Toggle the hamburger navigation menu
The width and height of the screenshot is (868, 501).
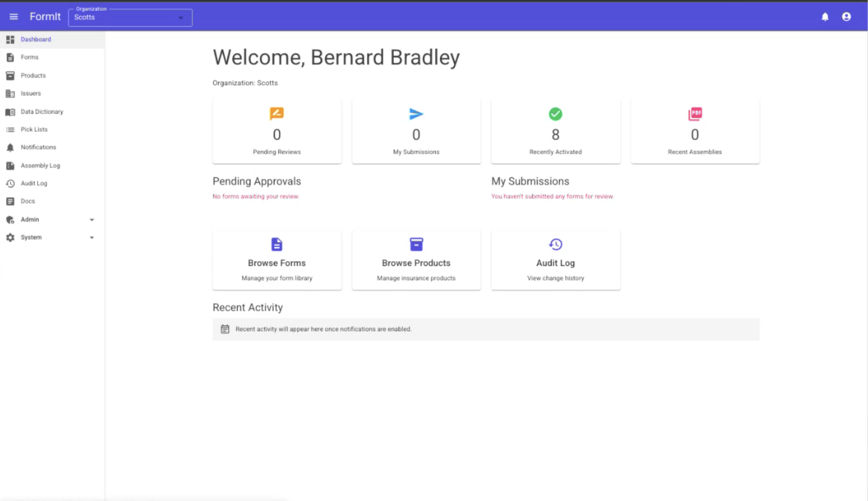tap(14, 17)
